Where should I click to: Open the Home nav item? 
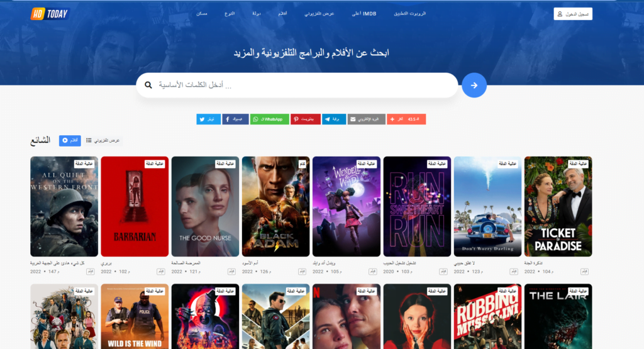point(202,14)
